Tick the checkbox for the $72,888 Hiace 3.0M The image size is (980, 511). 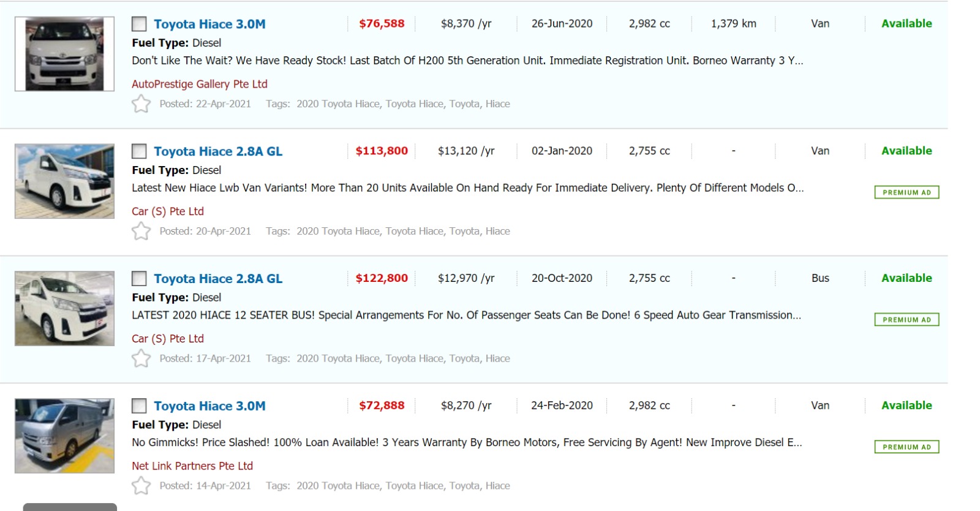[x=140, y=406]
